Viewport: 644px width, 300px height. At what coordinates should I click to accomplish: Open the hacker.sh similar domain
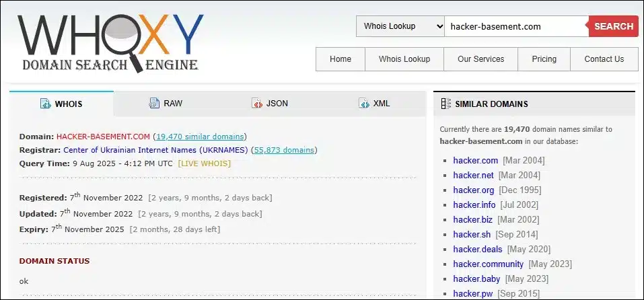click(x=472, y=234)
